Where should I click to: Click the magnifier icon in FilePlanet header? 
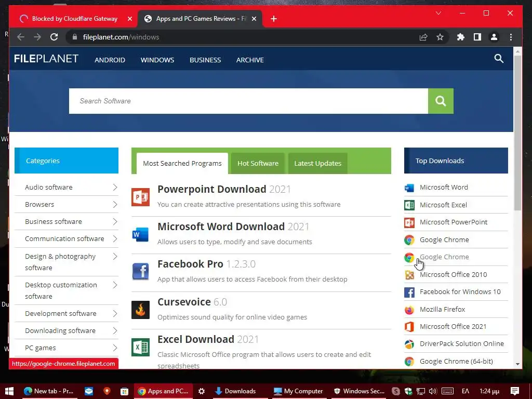(499, 59)
